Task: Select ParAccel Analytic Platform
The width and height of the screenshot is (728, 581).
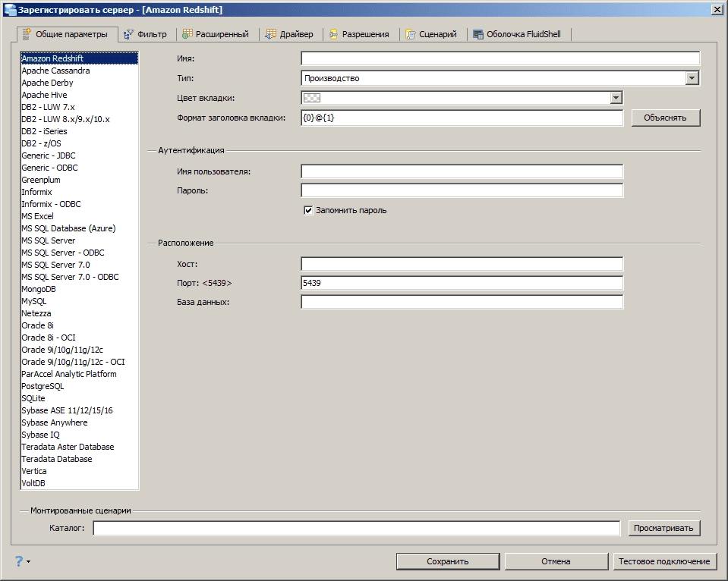Action: tap(80, 374)
